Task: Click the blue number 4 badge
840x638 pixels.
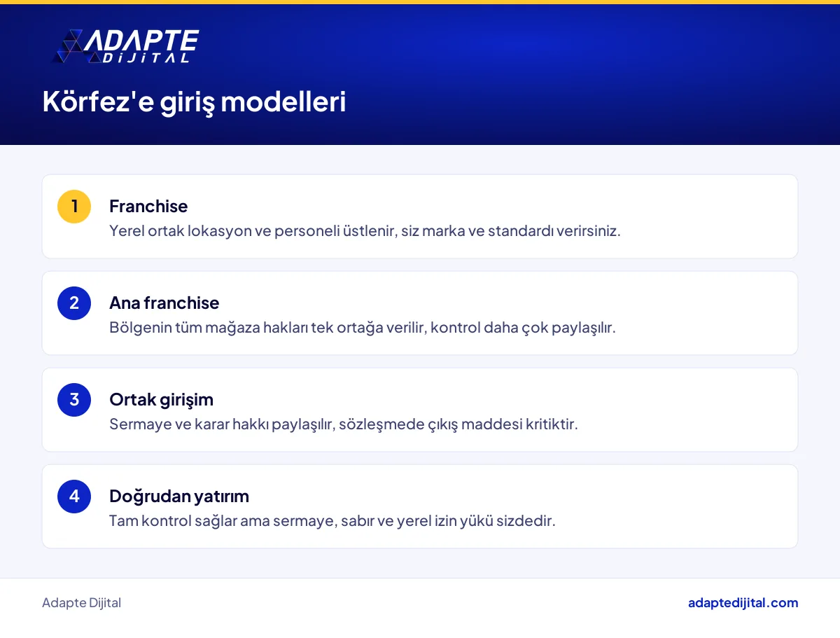Action: [x=74, y=497]
